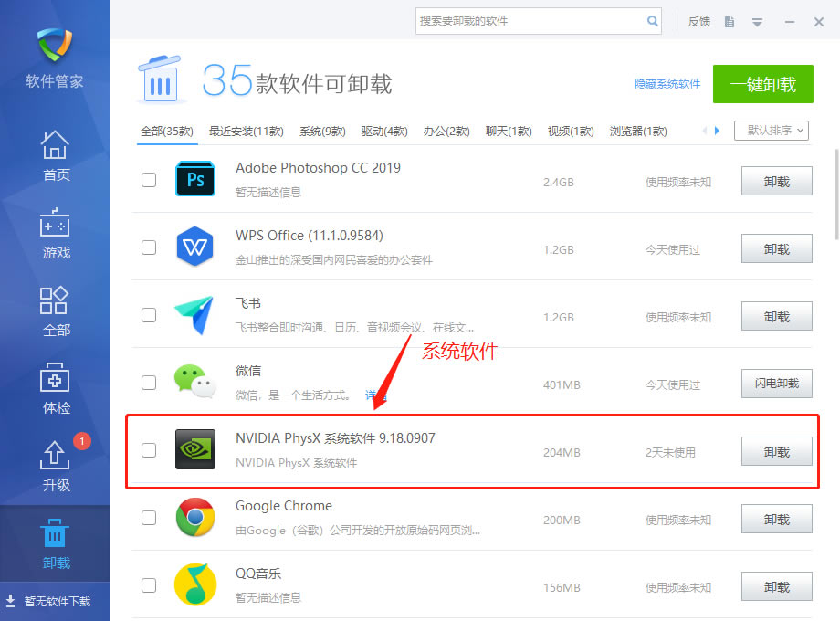
Task: Check the Google Chrome checkbox
Action: 149,518
